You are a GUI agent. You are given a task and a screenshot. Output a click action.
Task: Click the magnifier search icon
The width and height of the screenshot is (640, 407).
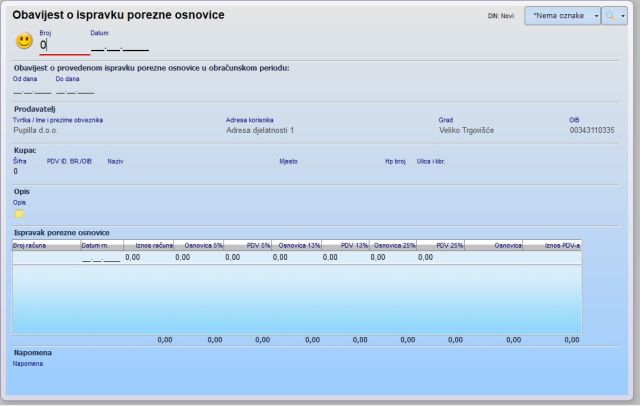[609, 17]
